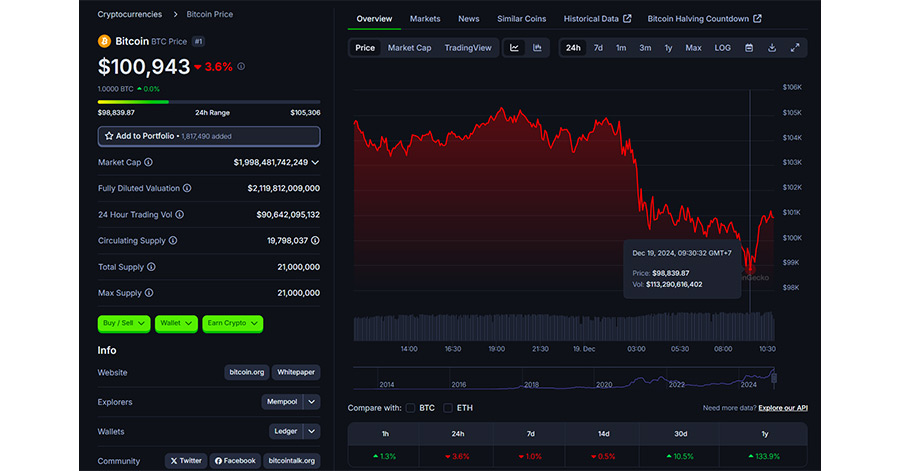Open Max Supply info icon

[x=149, y=293]
